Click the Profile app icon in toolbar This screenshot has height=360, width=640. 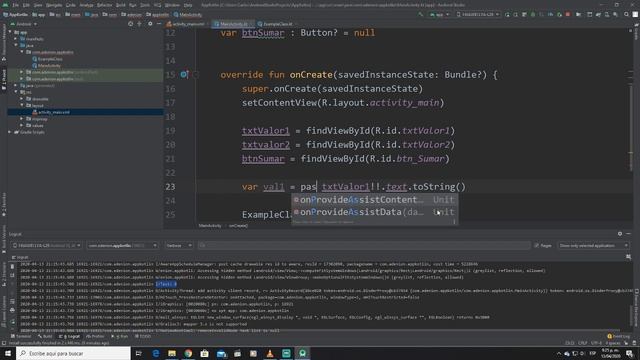click(x=550, y=15)
